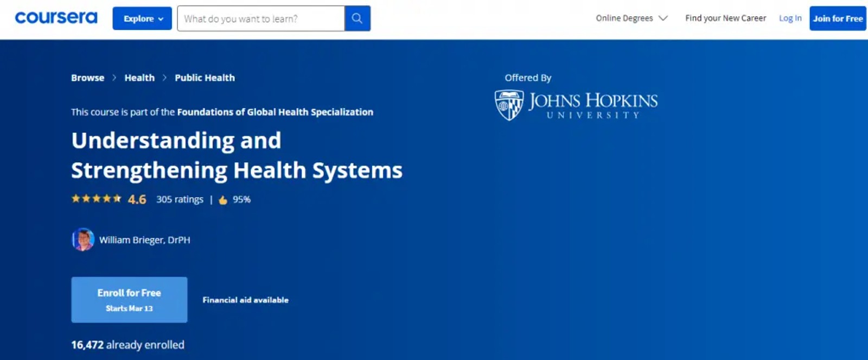Click the 4.6 rating value
868x360 pixels.
click(137, 199)
